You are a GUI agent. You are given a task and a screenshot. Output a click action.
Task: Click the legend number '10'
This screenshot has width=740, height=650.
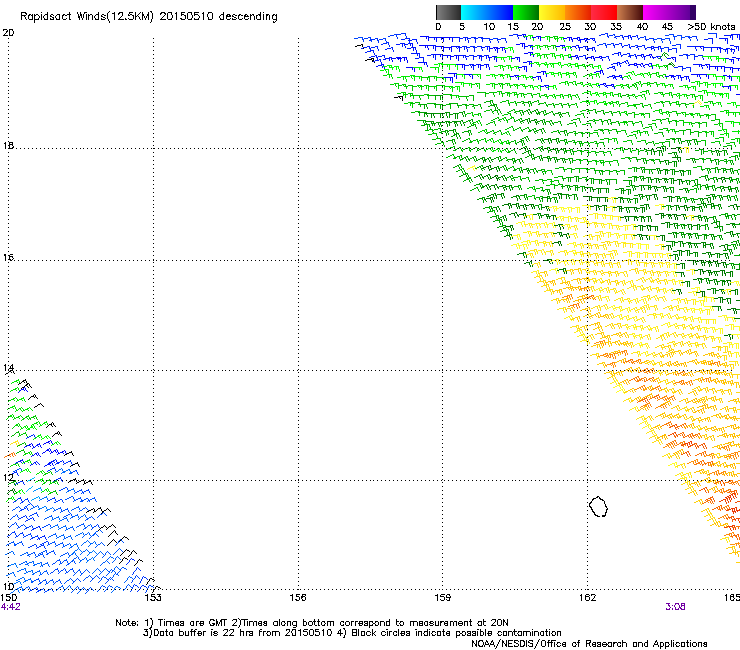click(489, 27)
